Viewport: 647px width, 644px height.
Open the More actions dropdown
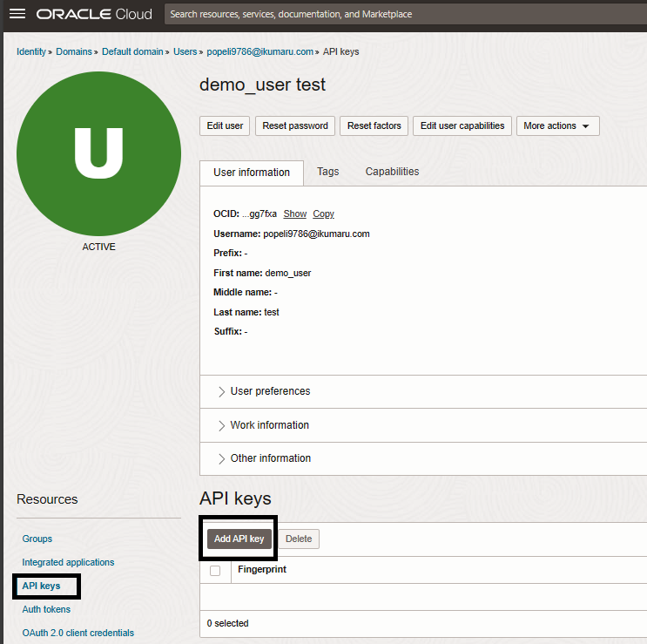point(557,125)
